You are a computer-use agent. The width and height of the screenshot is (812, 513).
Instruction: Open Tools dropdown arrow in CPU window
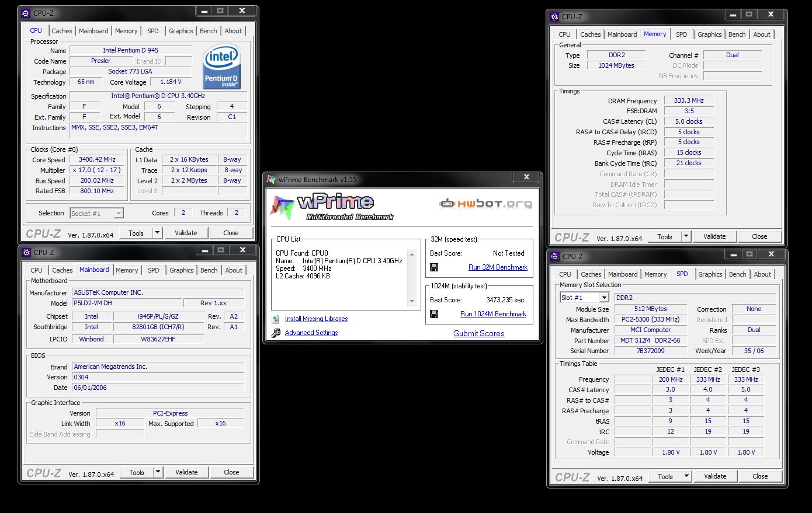tap(157, 233)
